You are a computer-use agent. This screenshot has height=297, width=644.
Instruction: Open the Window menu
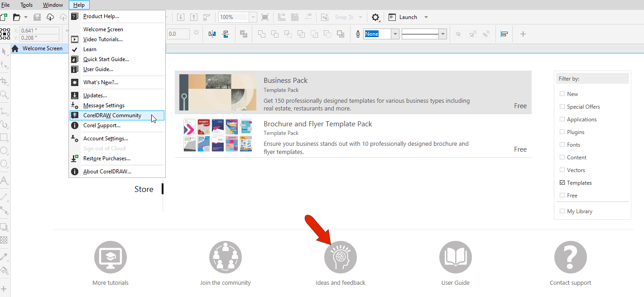point(53,5)
